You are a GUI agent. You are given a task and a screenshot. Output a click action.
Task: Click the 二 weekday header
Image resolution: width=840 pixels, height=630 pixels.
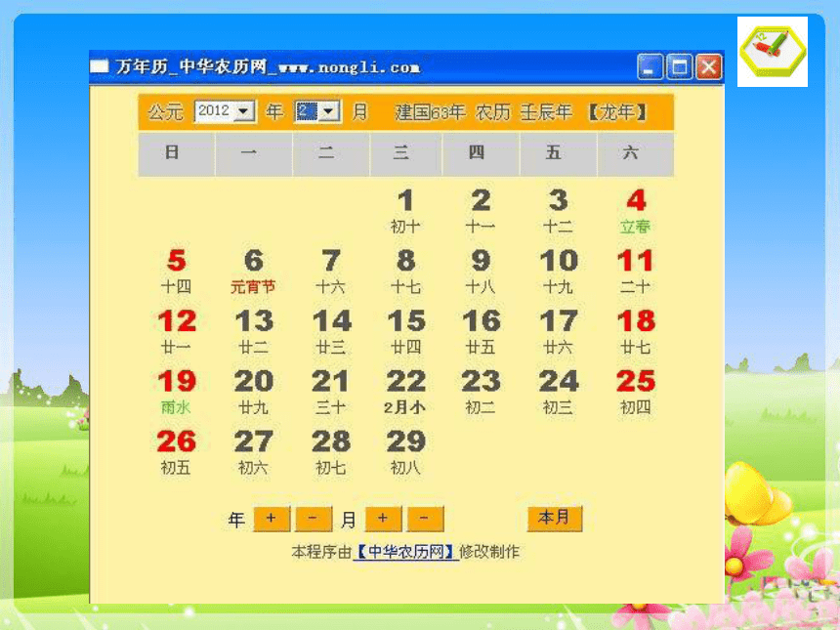(x=331, y=154)
